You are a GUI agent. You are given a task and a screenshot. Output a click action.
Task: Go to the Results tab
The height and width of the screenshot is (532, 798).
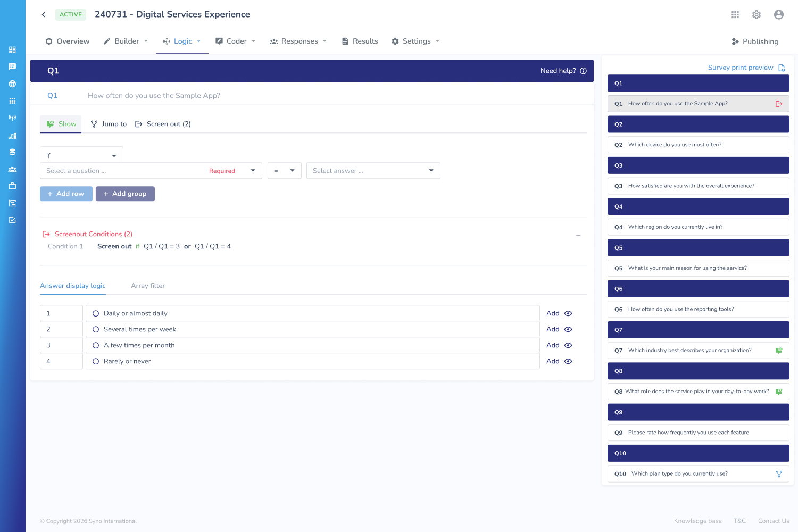pos(360,41)
